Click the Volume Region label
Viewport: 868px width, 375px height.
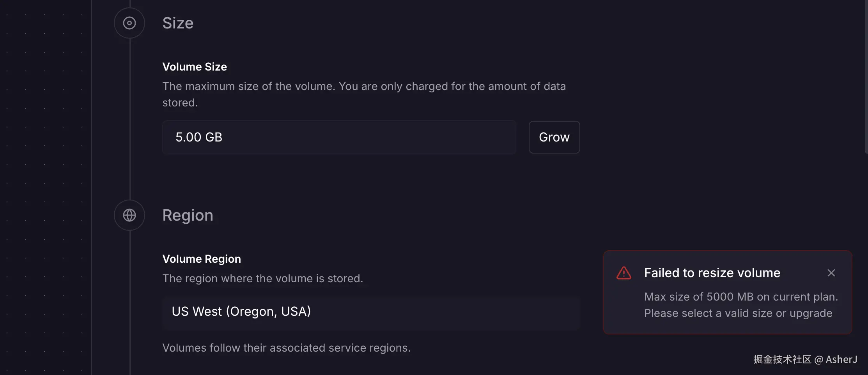point(202,259)
